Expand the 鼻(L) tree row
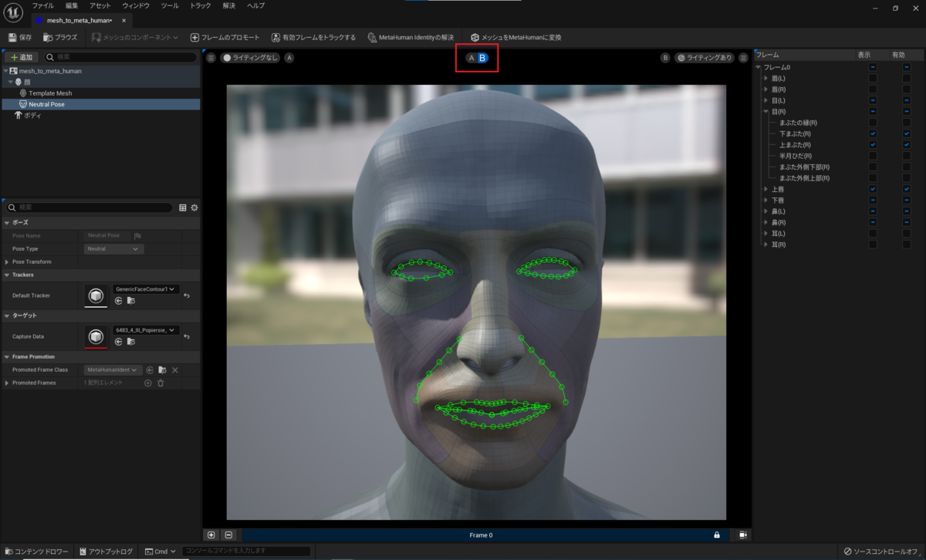The height and width of the screenshot is (560, 926). 766,211
